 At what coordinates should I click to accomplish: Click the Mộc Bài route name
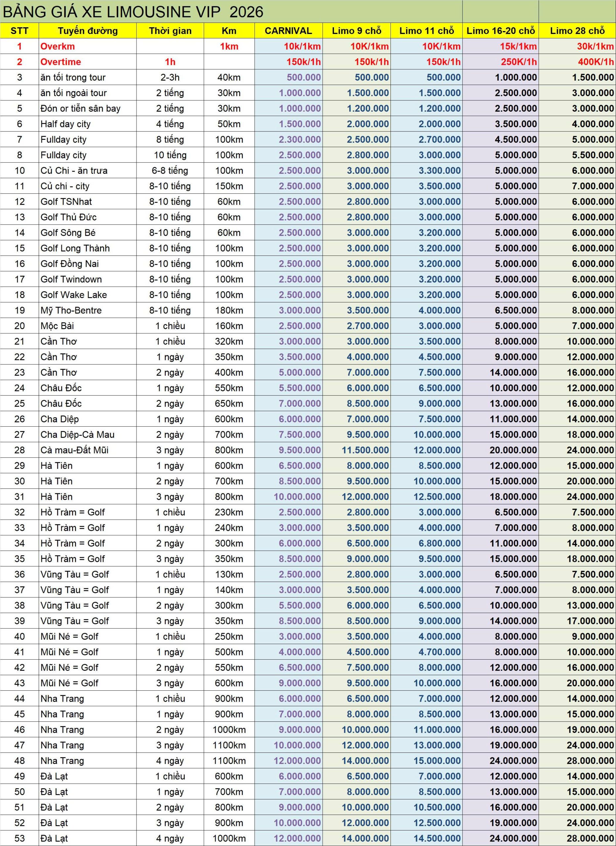[x=58, y=326]
